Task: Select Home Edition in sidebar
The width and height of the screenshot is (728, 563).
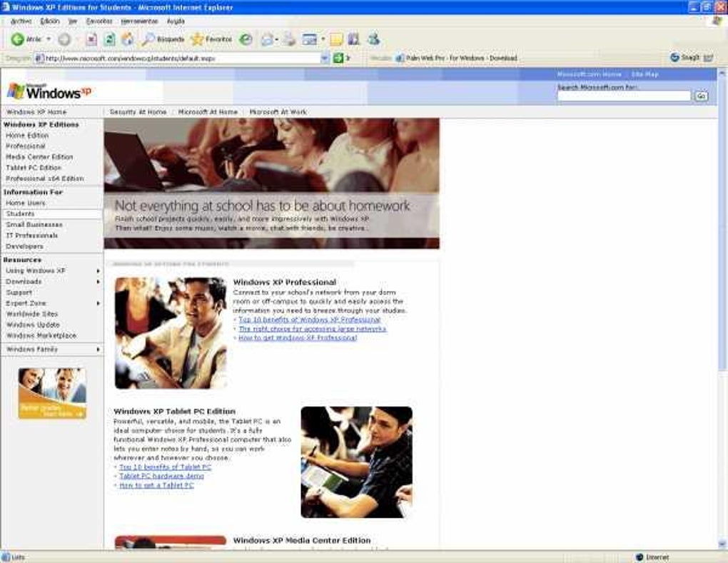Action: click(27, 136)
